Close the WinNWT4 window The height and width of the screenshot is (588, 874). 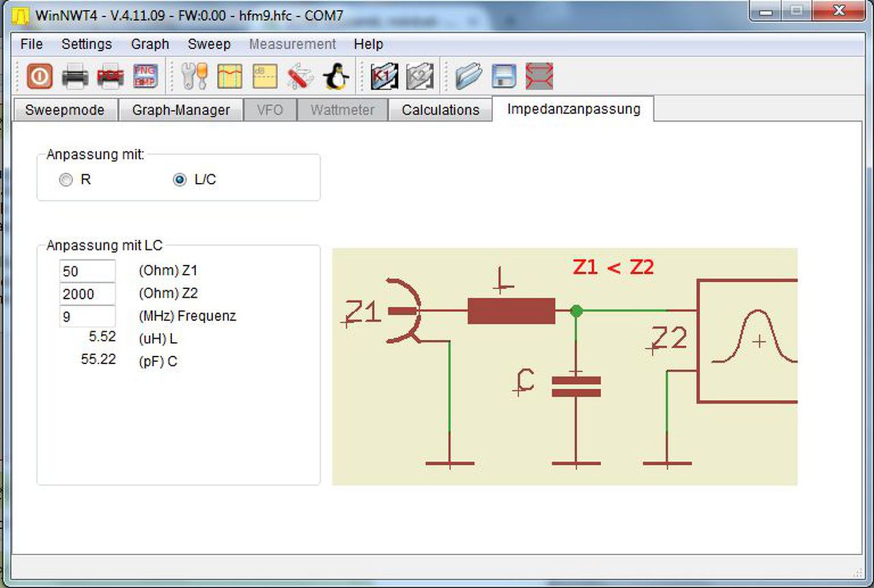pyautogui.click(x=838, y=12)
